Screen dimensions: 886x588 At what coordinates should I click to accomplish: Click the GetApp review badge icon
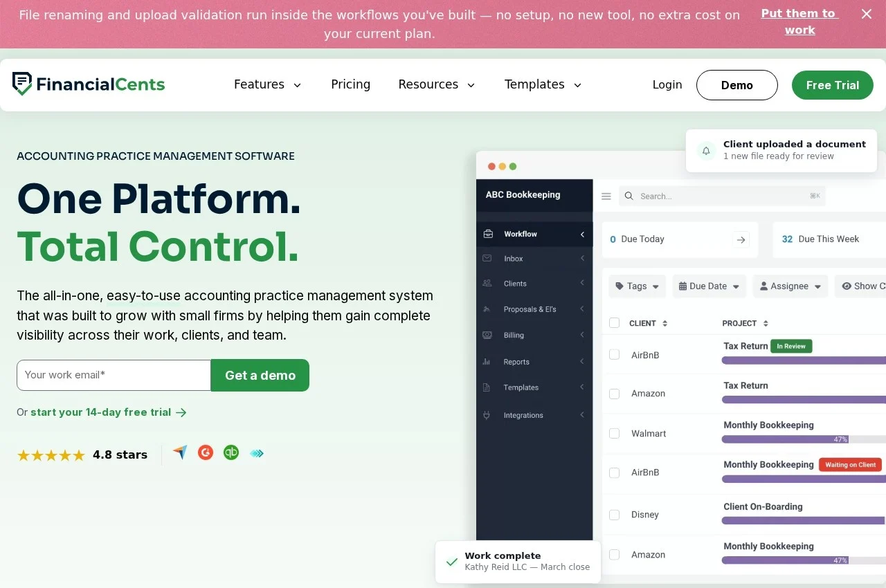(x=257, y=453)
